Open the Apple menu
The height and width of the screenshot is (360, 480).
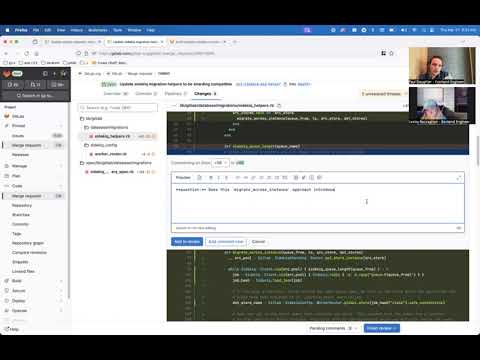click(7, 30)
